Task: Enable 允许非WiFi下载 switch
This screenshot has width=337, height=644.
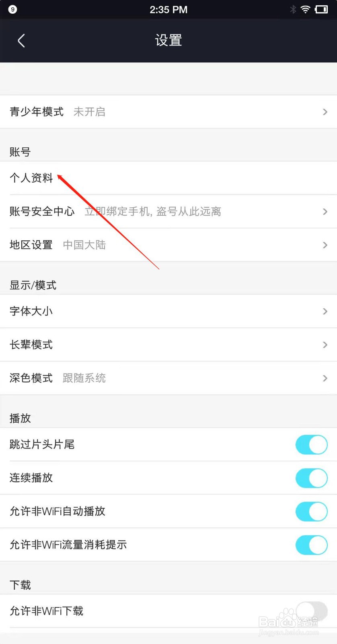Action: coord(312,611)
